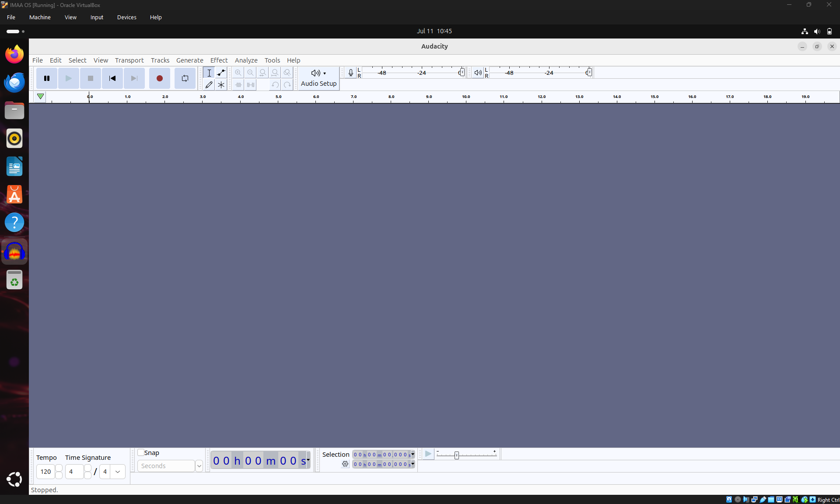Skip to the project start
The width and height of the screenshot is (840, 504).
pos(112,78)
